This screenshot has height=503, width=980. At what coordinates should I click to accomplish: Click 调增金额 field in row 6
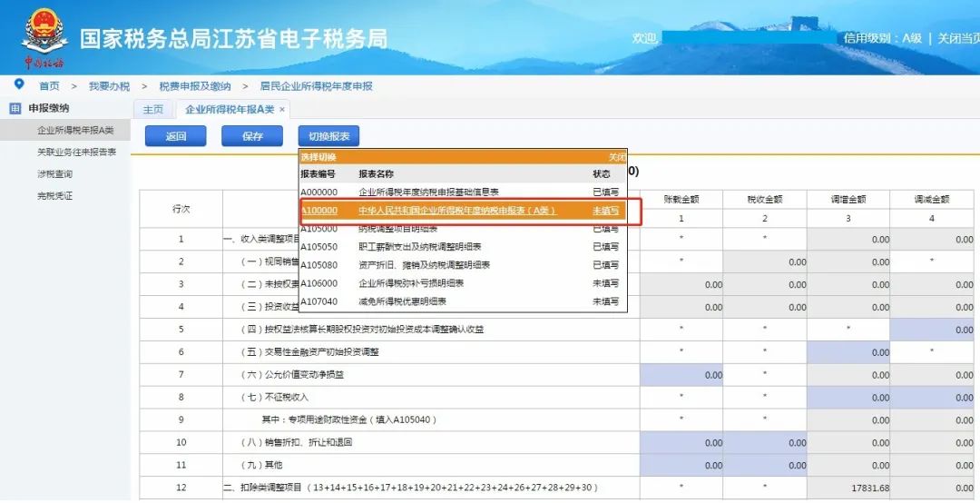848,352
